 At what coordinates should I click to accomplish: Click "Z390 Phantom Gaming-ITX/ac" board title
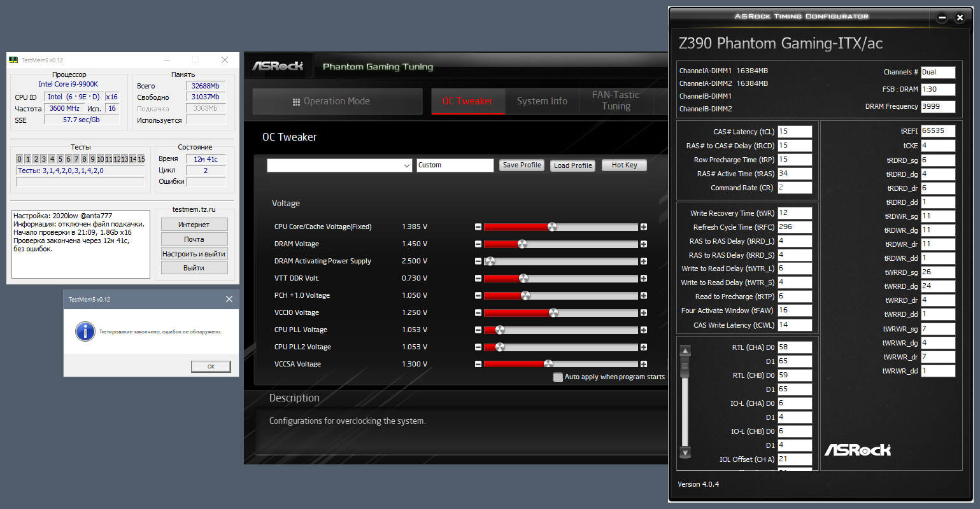coord(781,43)
